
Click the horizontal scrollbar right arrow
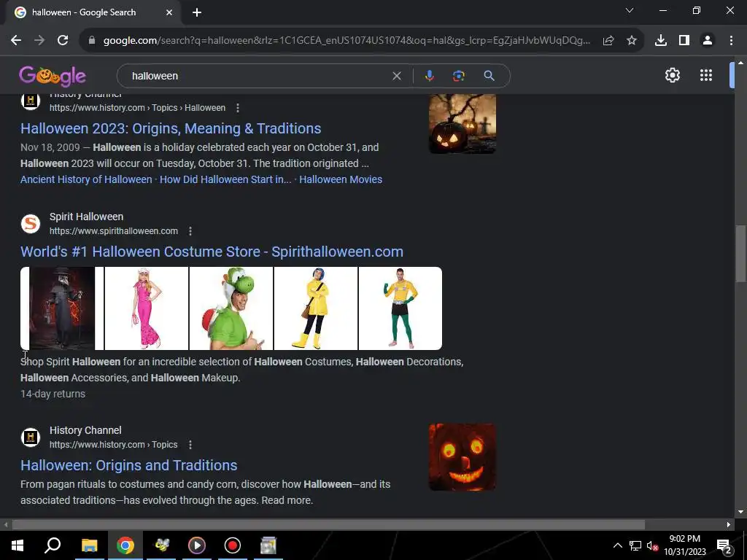(x=729, y=525)
